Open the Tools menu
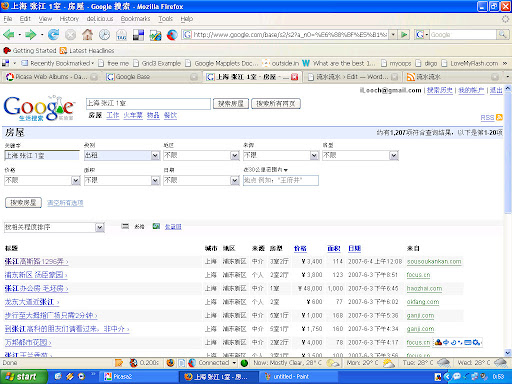Screen dimensions: 512x384 click(165, 19)
